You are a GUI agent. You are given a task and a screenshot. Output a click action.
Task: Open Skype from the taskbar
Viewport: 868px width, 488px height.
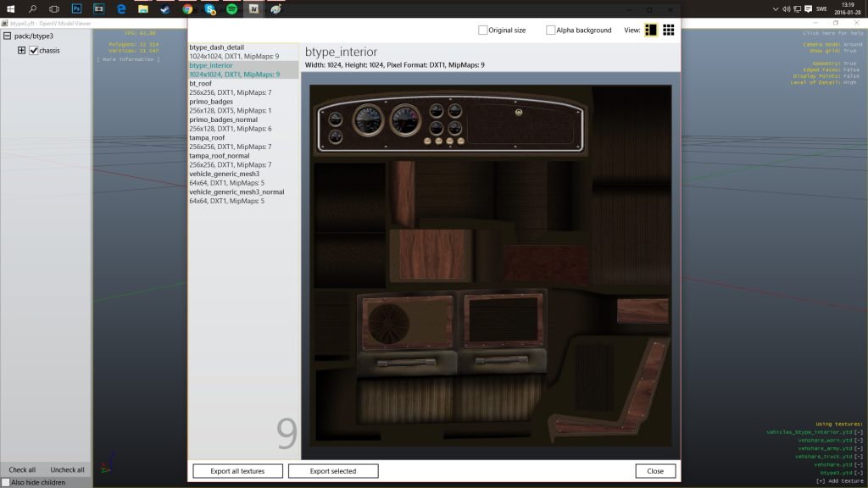209,8
